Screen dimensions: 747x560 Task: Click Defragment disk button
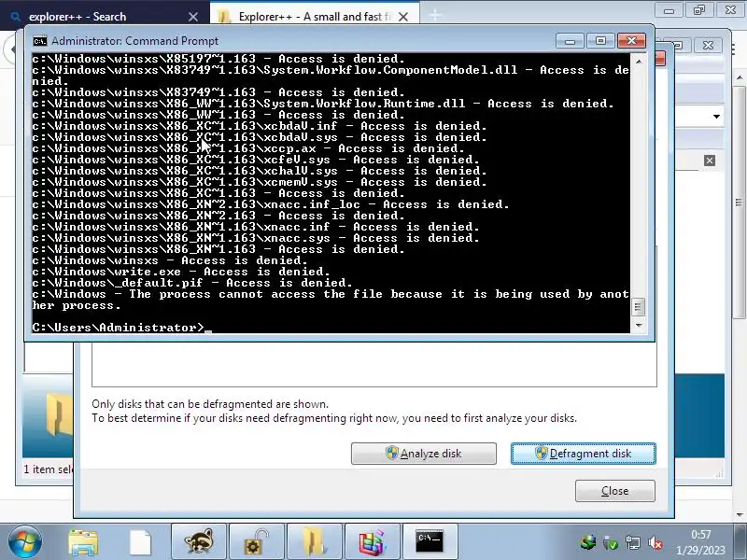(x=583, y=454)
